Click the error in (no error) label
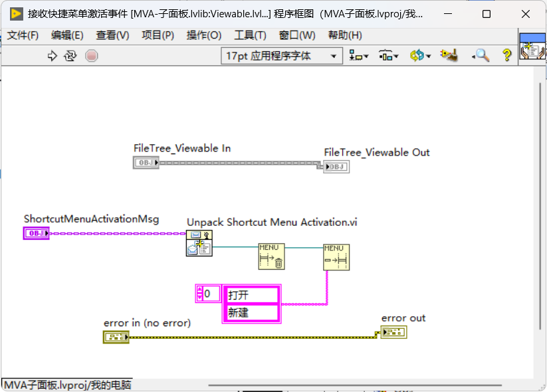This screenshot has width=547, height=392. point(147,323)
